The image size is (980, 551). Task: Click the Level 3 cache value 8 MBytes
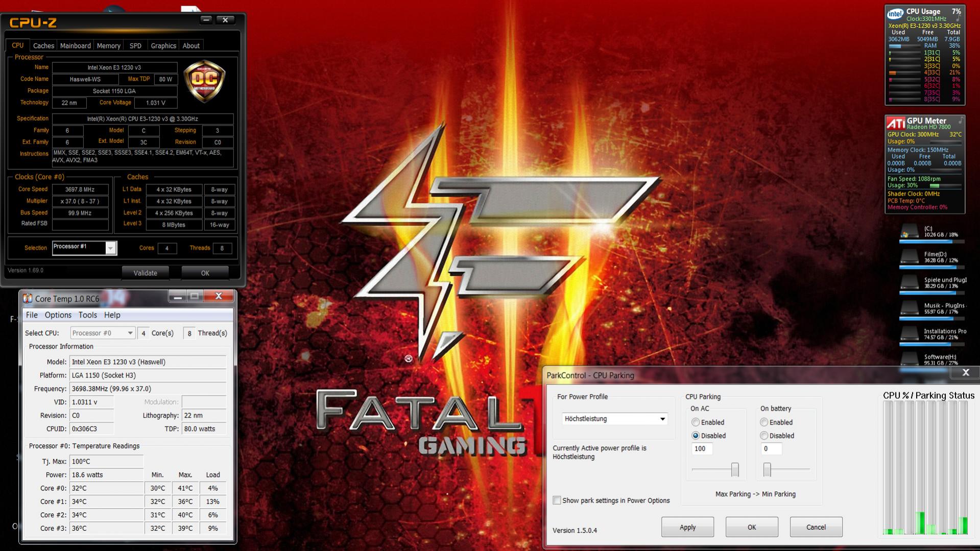[174, 225]
